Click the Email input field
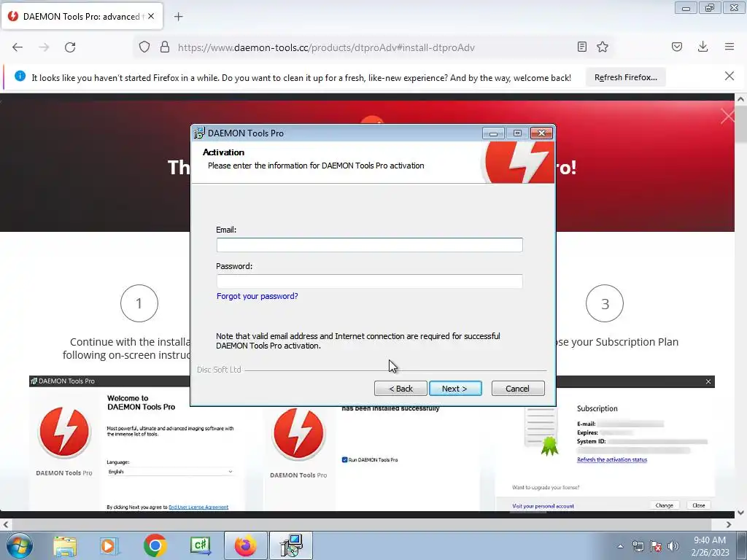This screenshot has height=560, width=747. tap(369, 245)
